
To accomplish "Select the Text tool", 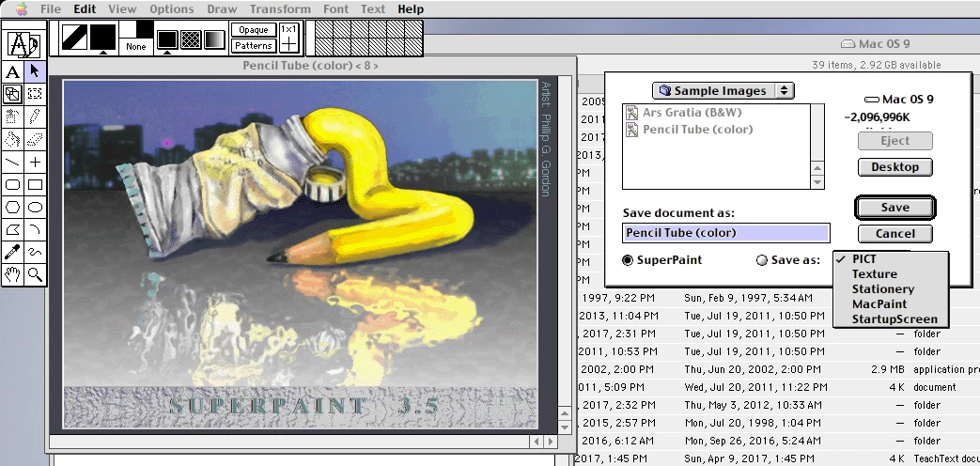I will [x=12, y=71].
